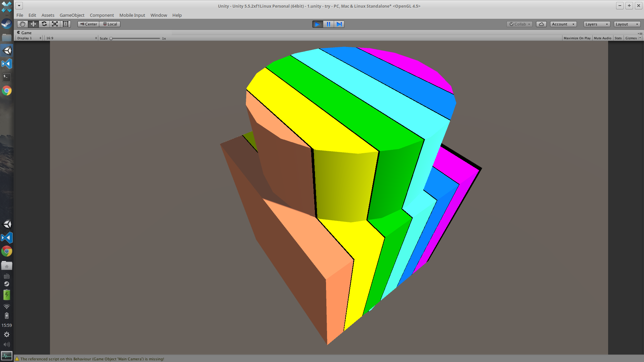The height and width of the screenshot is (362, 644).
Task: Toggle the Center pivot button
Action: coord(89,24)
